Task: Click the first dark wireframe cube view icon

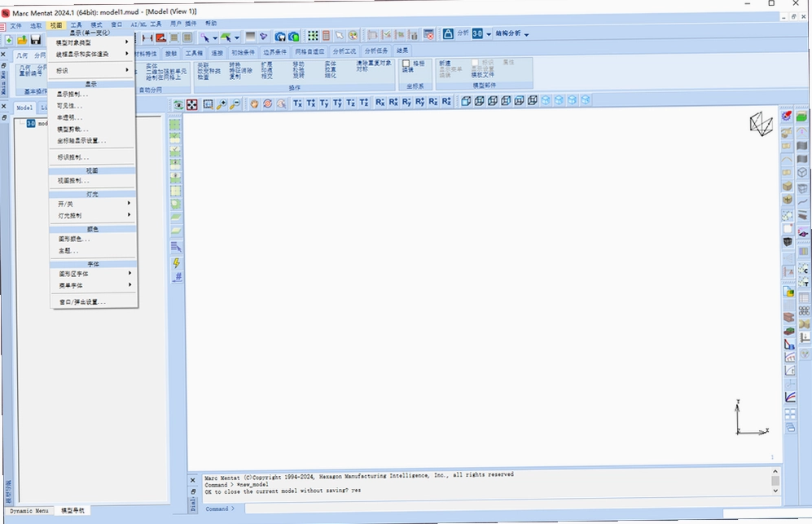Action: tap(466, 101)
